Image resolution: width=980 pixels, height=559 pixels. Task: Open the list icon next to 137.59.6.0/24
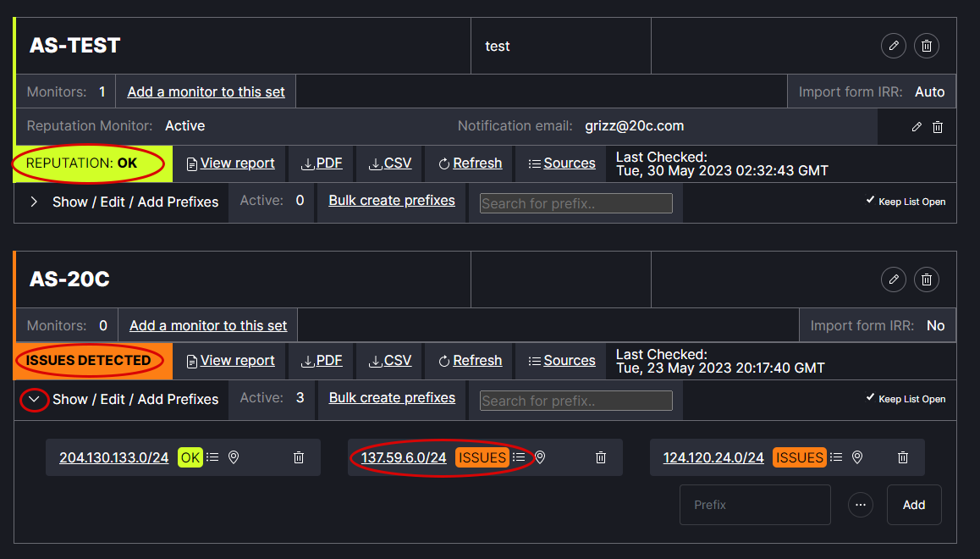519,457
